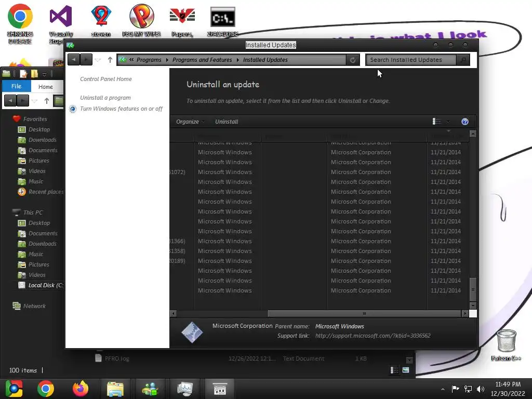Open File Explorer from the taskbar

point(115,389)
